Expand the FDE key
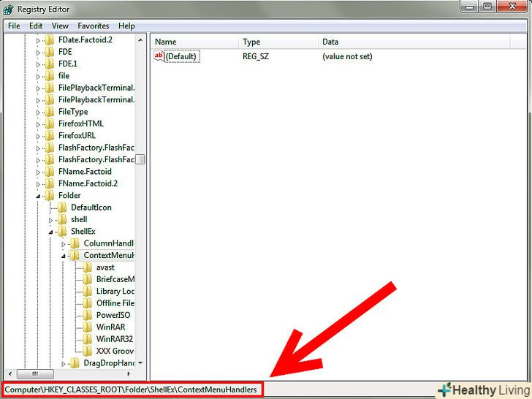The image size is (532, 399). click(x=38, y=53)
